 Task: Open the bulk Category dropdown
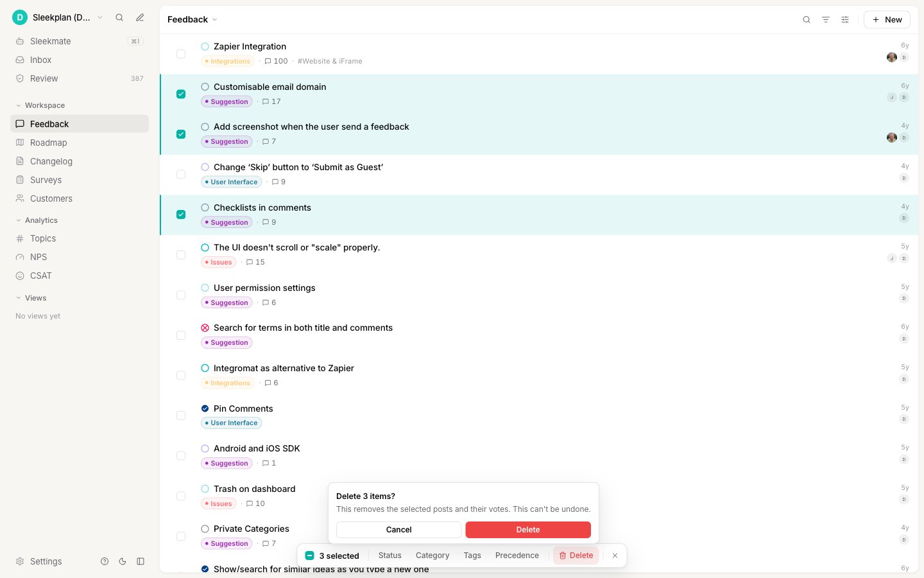pos(432,556)
